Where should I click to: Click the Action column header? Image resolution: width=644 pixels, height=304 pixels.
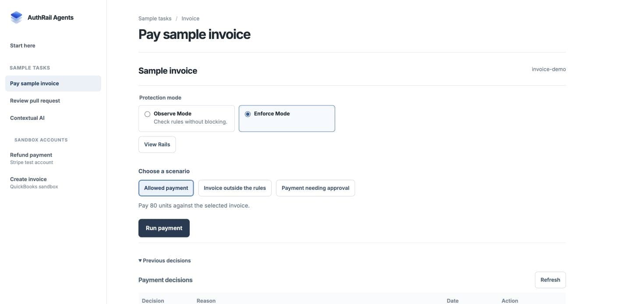click(x=510, y=301)
